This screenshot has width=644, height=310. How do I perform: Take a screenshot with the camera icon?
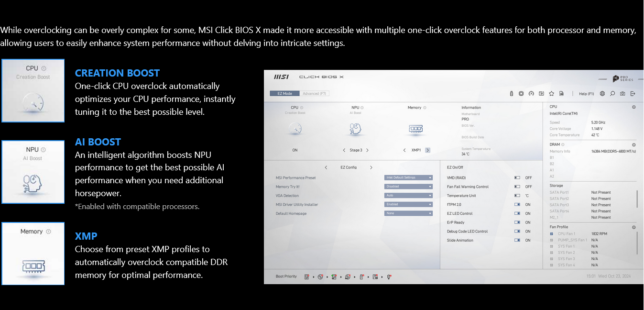tap(622, 94)
